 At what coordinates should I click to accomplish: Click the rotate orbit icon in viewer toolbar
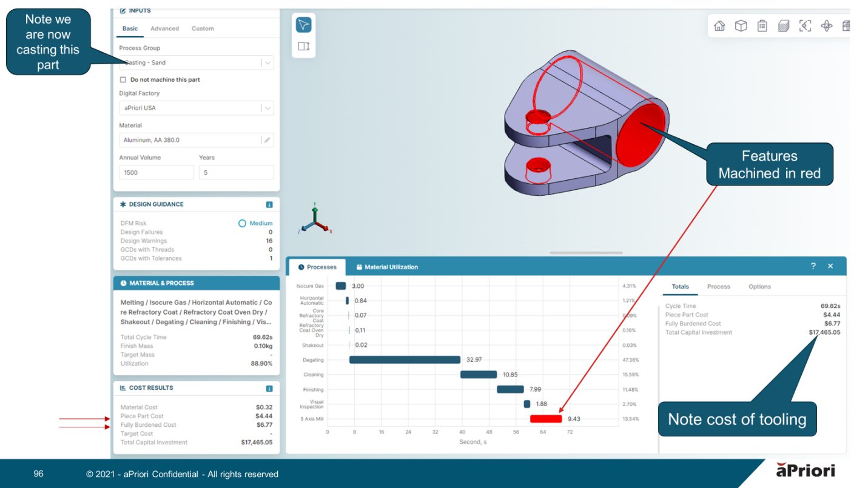[826, 26]
